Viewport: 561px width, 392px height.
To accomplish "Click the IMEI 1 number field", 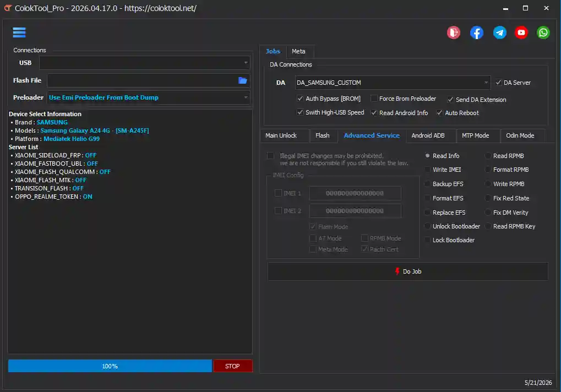I will [x=355, y=193].
